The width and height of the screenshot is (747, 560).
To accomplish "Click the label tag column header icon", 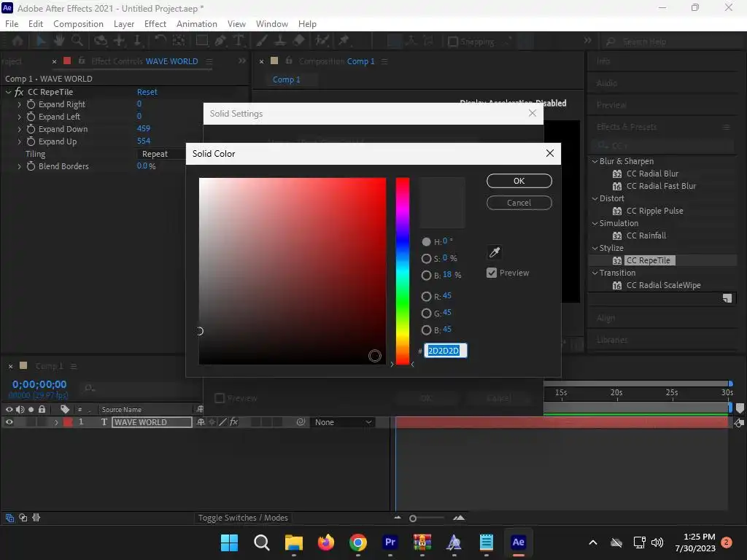I will pos(65,409).
